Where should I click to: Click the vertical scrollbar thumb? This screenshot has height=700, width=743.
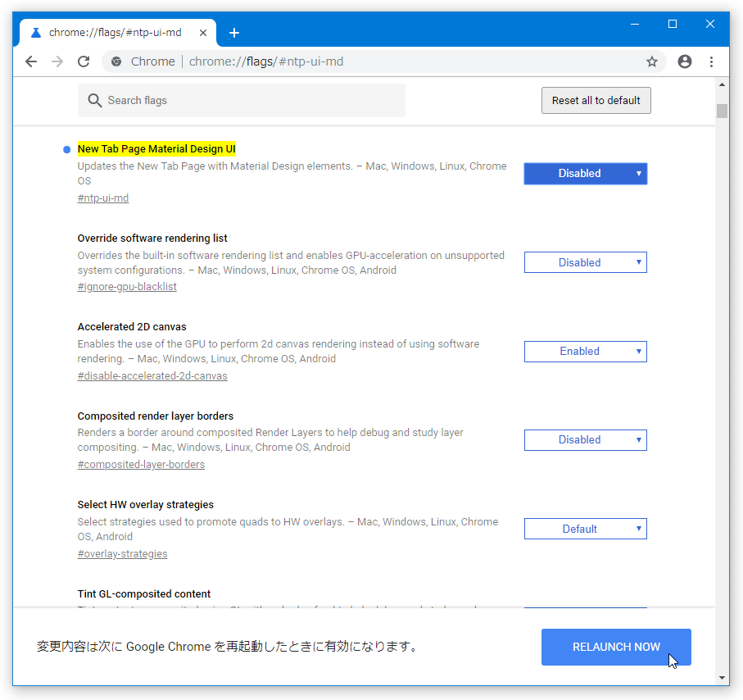[x=722, y=111]
